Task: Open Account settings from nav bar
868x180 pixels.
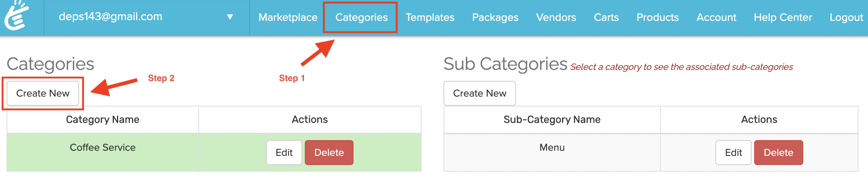Action: [717, 17]
